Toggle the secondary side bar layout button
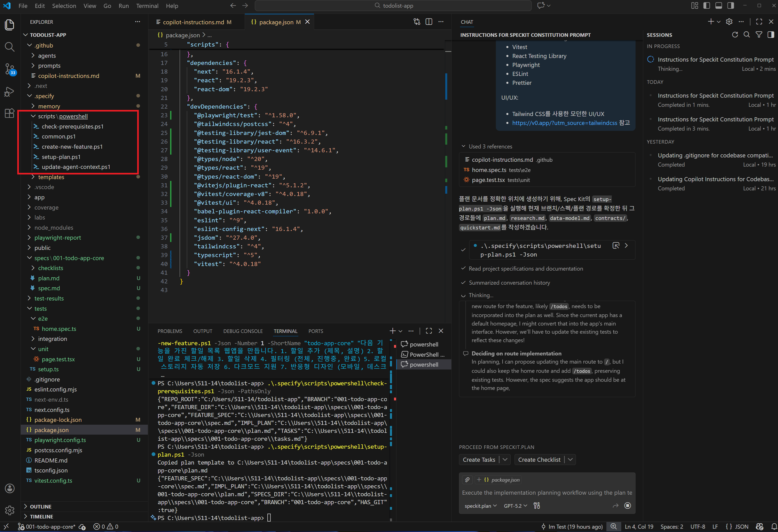778x532 pixels. pos(731,6)
